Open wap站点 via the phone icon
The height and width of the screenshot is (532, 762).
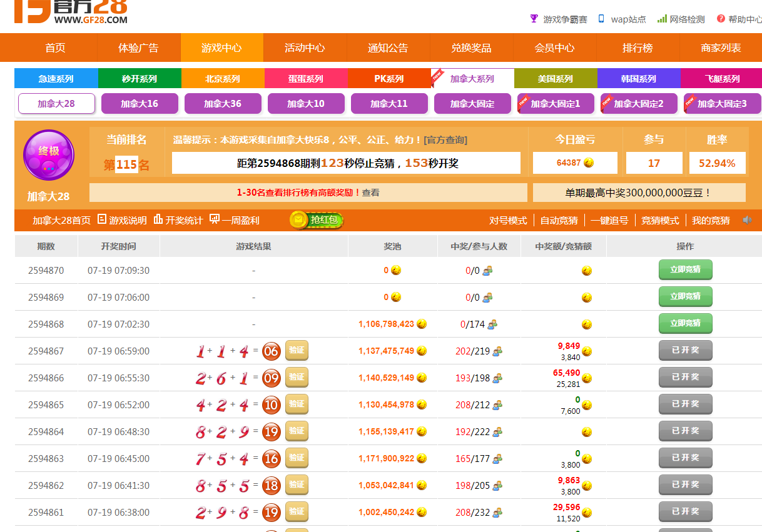601,19
